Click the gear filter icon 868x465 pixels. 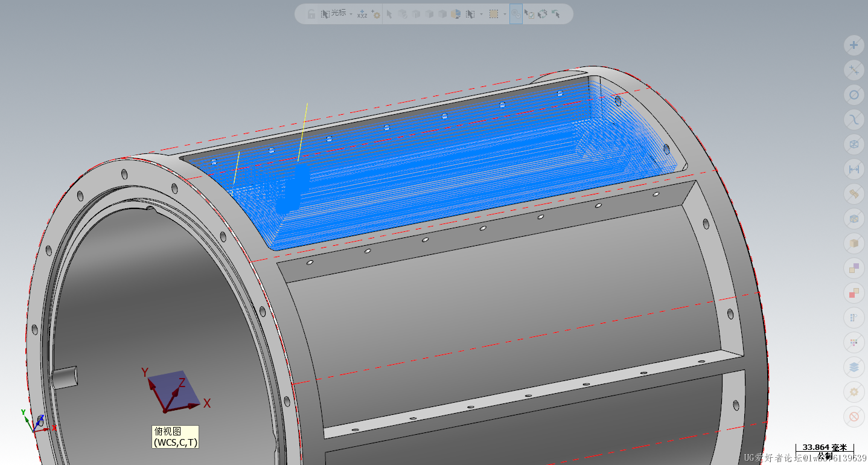pos(854,391)
